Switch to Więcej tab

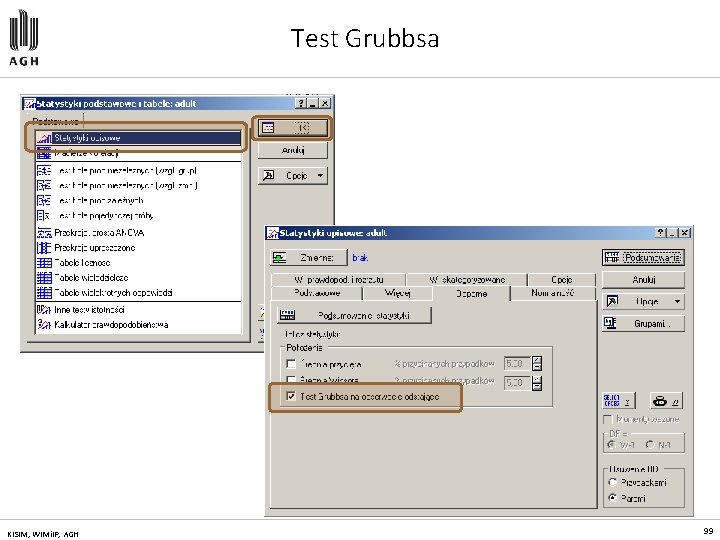(x=398, y=293)
